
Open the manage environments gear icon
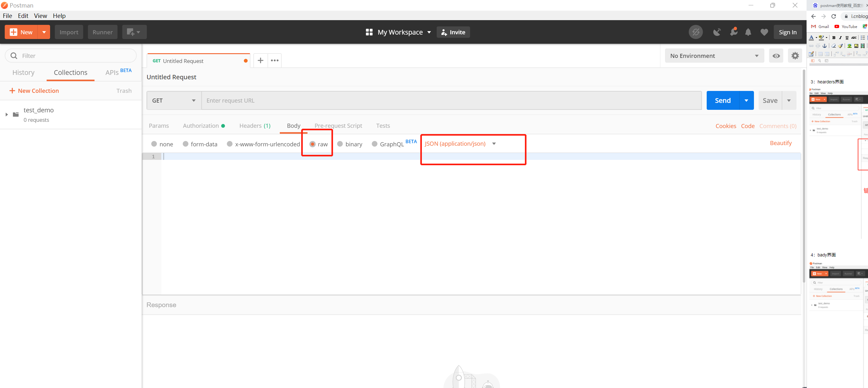pos(795,55)
